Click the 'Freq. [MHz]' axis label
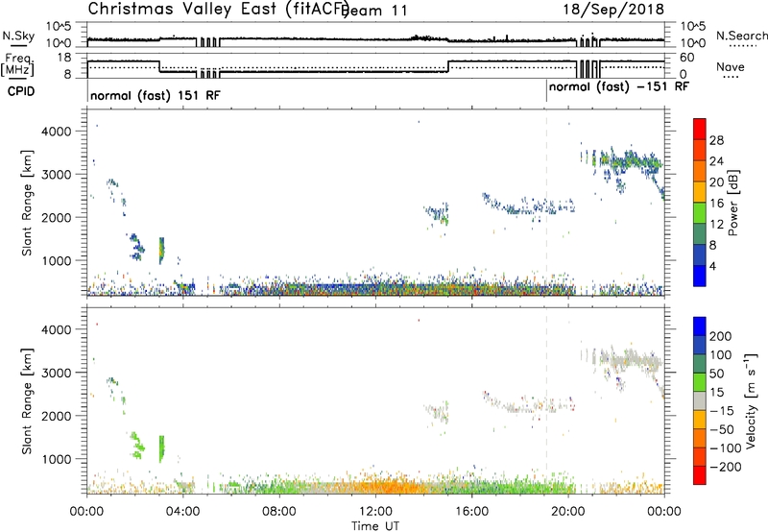 pyautogui.click(x=18, y=64)
